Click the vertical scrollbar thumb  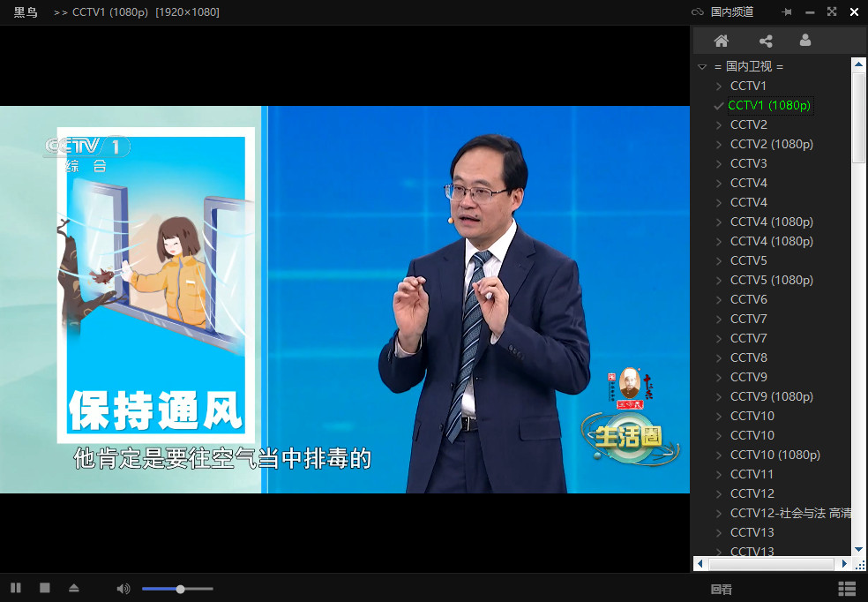pyautogui.click(x=858, y=118)
